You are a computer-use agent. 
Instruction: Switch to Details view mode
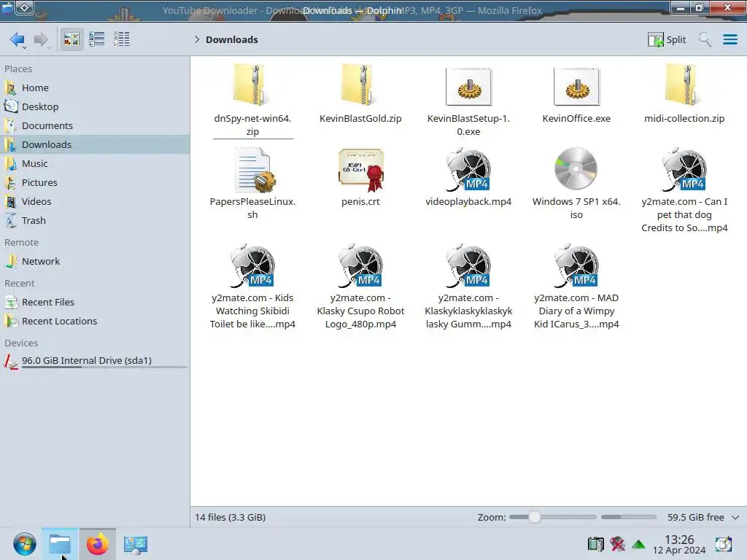point(122,39)
